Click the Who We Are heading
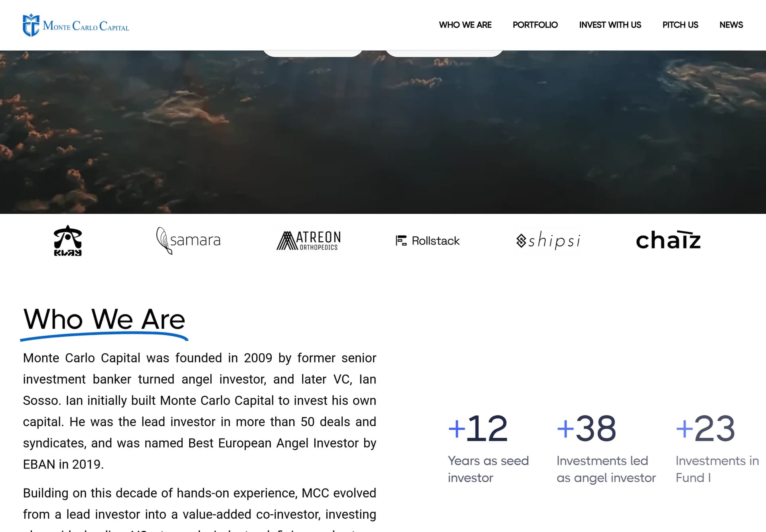Viewport: 766px width, 532px height. [x=104, y=320]
